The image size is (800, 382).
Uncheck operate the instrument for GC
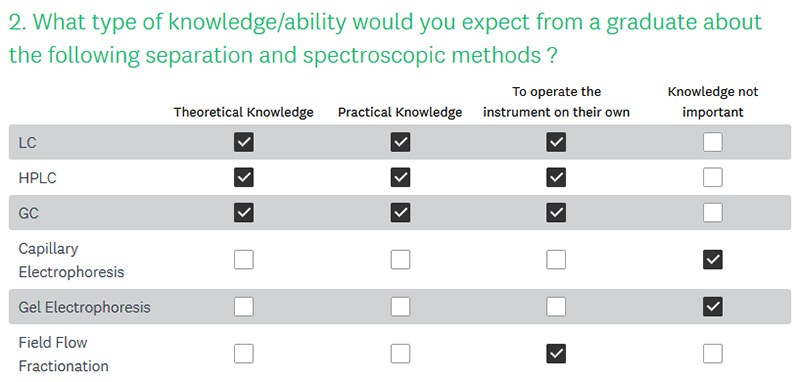point(556,213)
